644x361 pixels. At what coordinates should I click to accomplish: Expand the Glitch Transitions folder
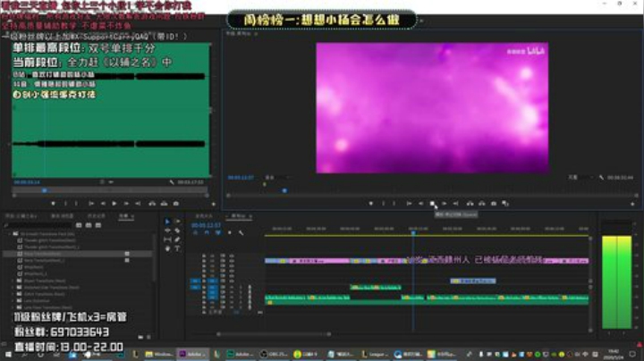point(13,294)
